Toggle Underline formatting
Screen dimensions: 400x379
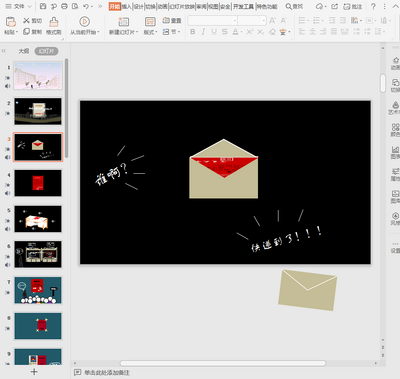pyautogui.click(x=214, y=32)
